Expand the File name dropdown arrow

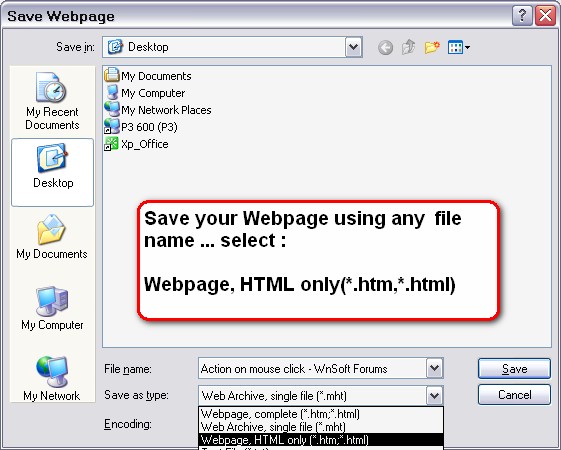click(434, 368)
